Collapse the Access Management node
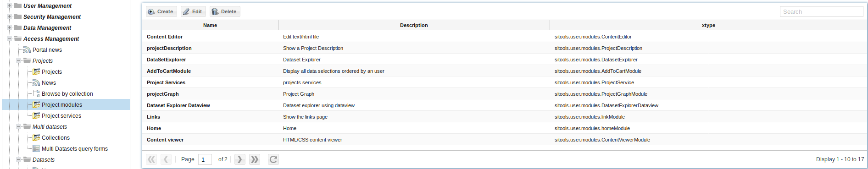The height and width of the screenshot is (169, 868). pos(9,38)
